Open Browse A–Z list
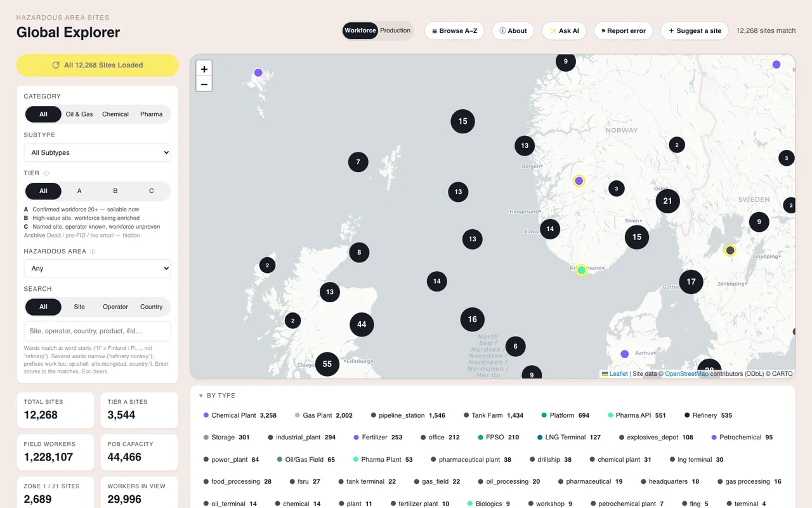The height and width of the screenshot is (508, 812). pos(454,30)
